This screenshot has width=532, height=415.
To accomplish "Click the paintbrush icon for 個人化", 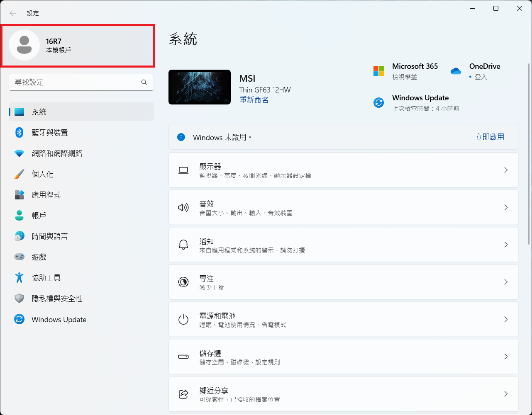I will pos(19,174).
